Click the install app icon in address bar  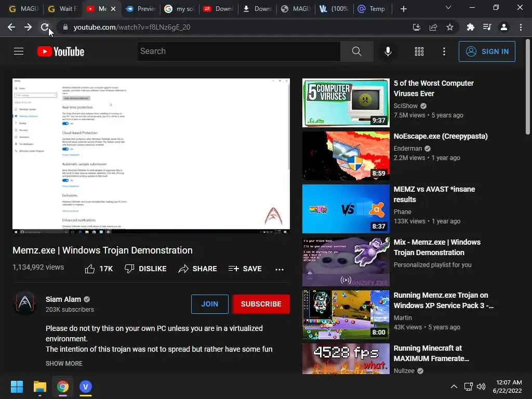[x=416, y=27]
